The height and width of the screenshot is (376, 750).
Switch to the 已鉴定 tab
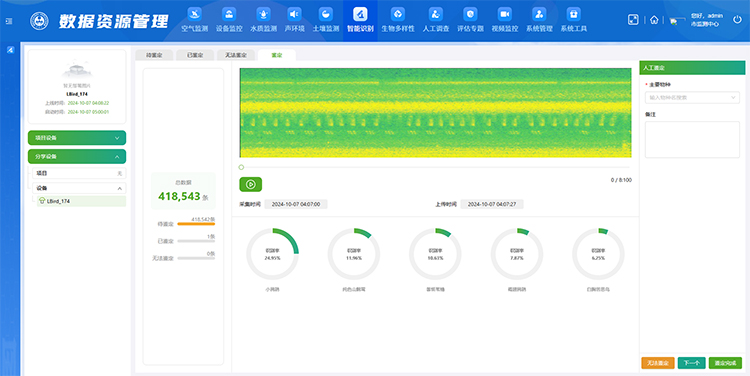point(195,55)
